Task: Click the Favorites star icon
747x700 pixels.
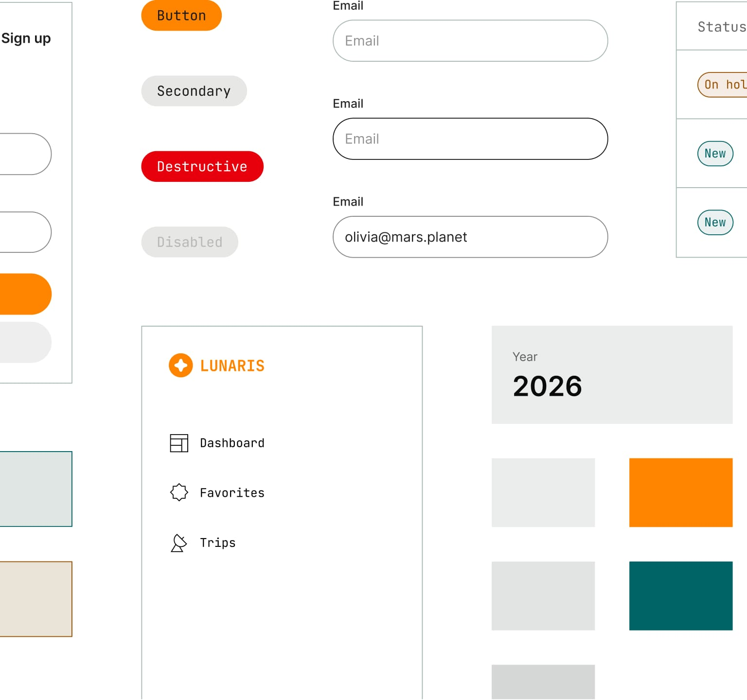Action: (179, 492)
